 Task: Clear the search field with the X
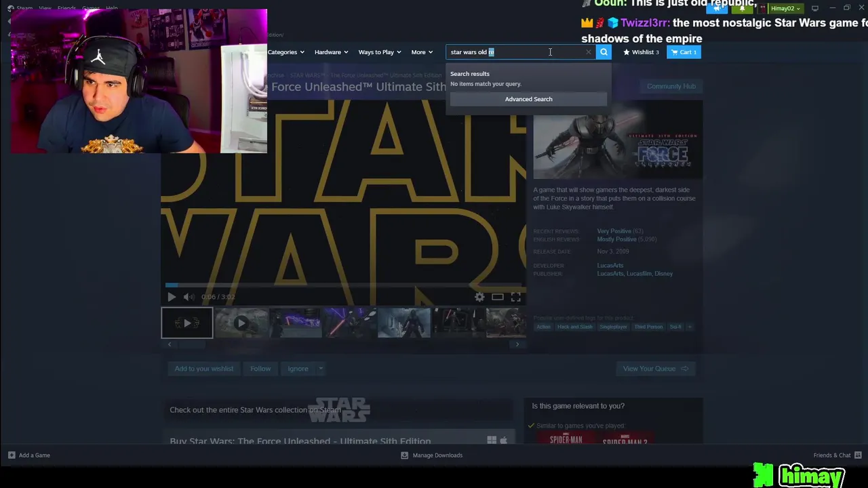589,52
